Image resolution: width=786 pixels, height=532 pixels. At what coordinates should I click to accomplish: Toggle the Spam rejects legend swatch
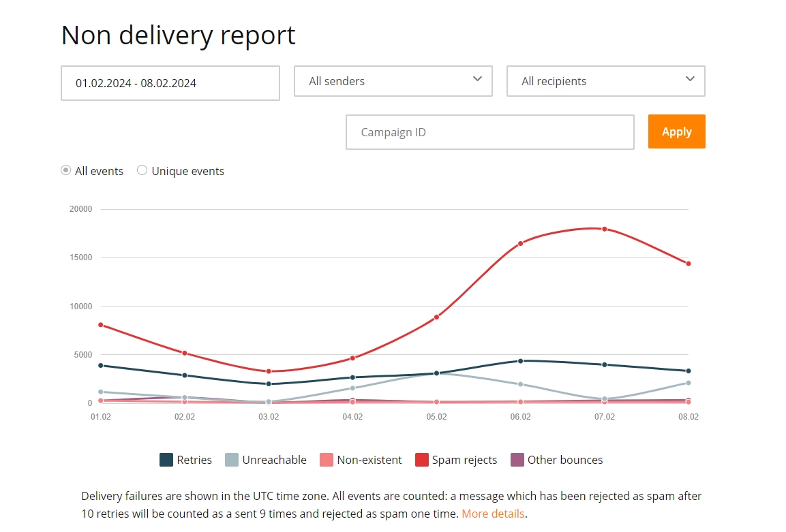[421, 460]
